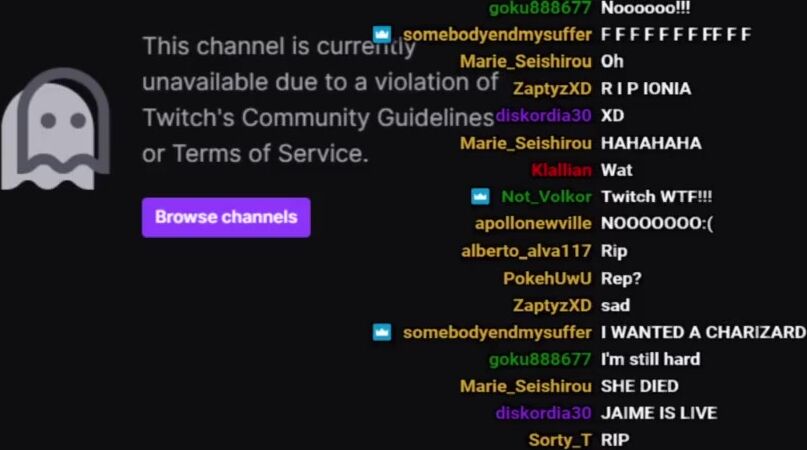This screenshot has height=450, width=807.
Task: Click Marie_Seishirou beside HAHAHAHA
Action: click(x=525, y=143)
